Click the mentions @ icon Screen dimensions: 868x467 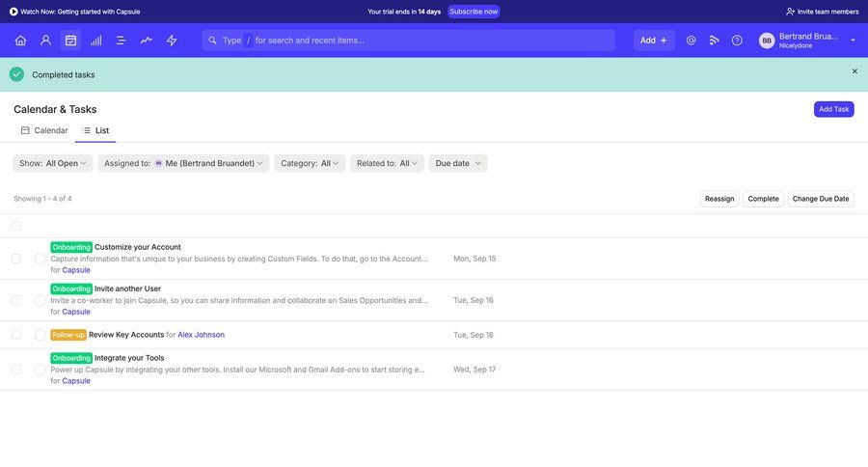click(691, 41)
